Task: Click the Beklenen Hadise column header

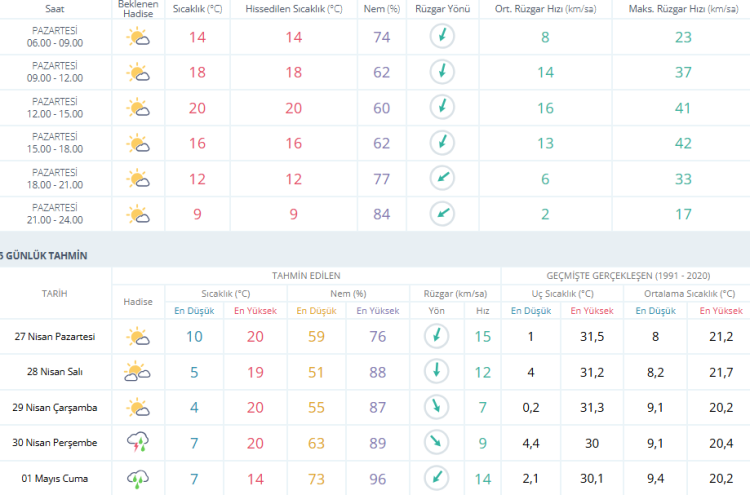Action: point(138,8)
